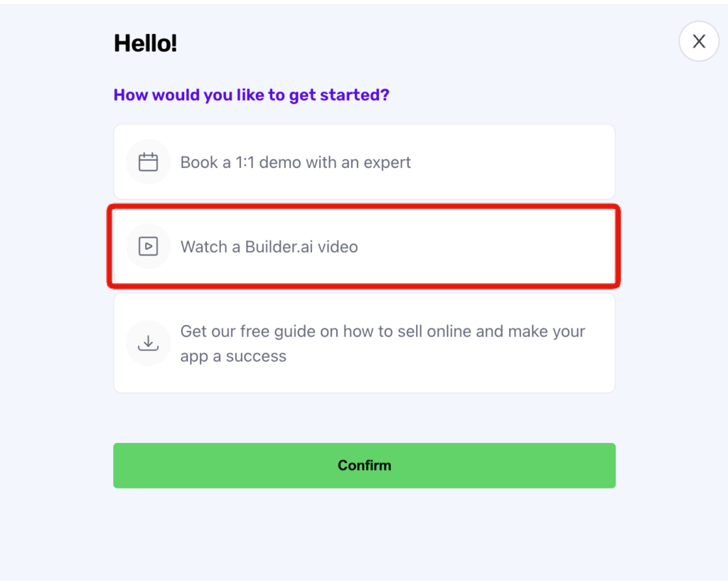Image resolution: width=728 pixels, height=581 pixels.
Task: Pick the free guide on selling online option
Action: pos(365,343)
